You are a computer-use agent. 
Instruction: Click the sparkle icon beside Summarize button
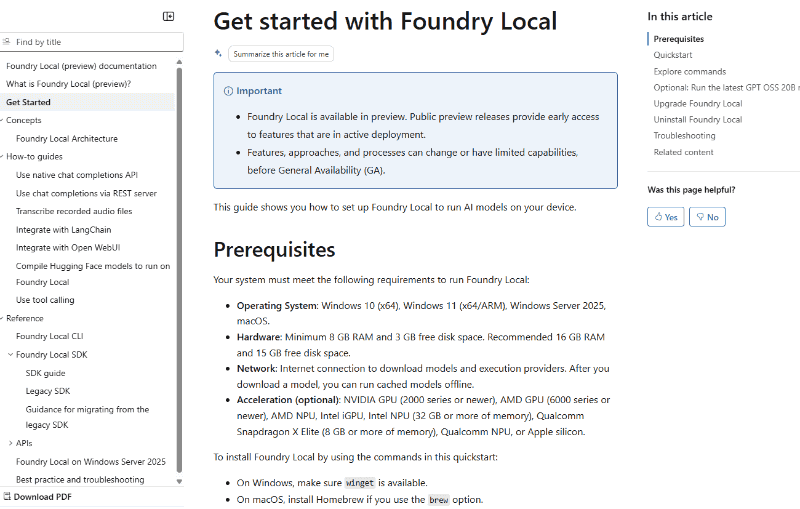click(218, 53)
